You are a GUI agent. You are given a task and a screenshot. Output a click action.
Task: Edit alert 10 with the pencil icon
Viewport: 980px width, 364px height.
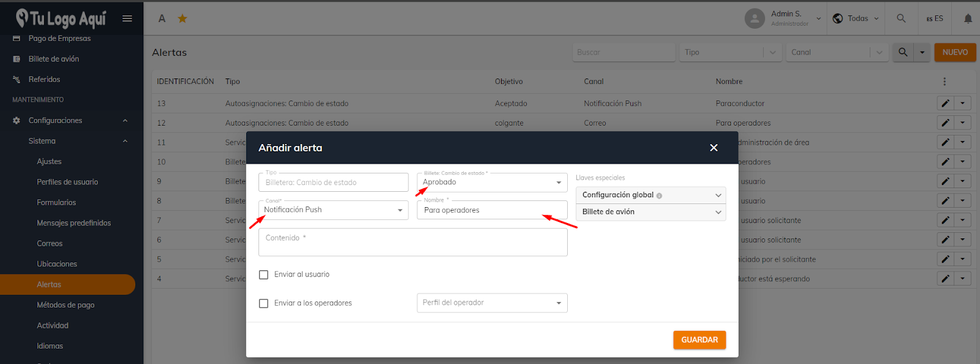pos(945,162)
